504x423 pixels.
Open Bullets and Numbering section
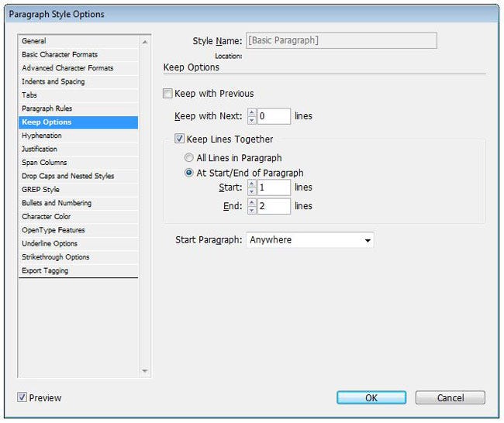(x=78, y=203)
